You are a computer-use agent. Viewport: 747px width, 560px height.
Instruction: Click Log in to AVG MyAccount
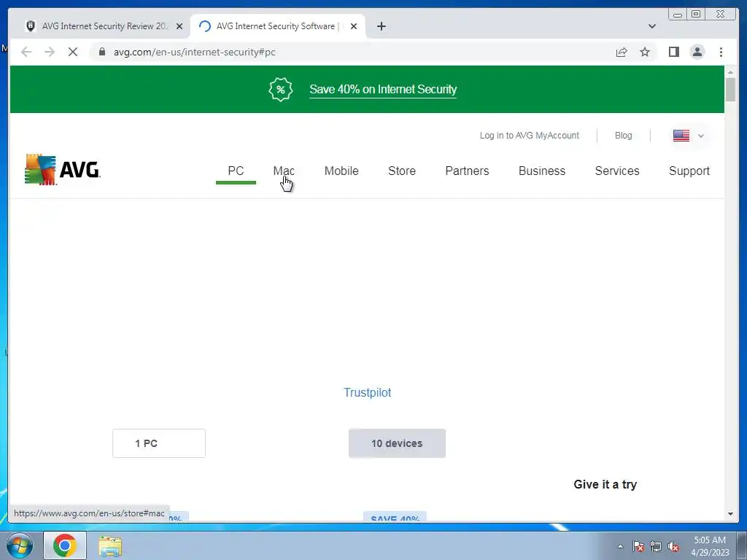(x=530, y=136)
